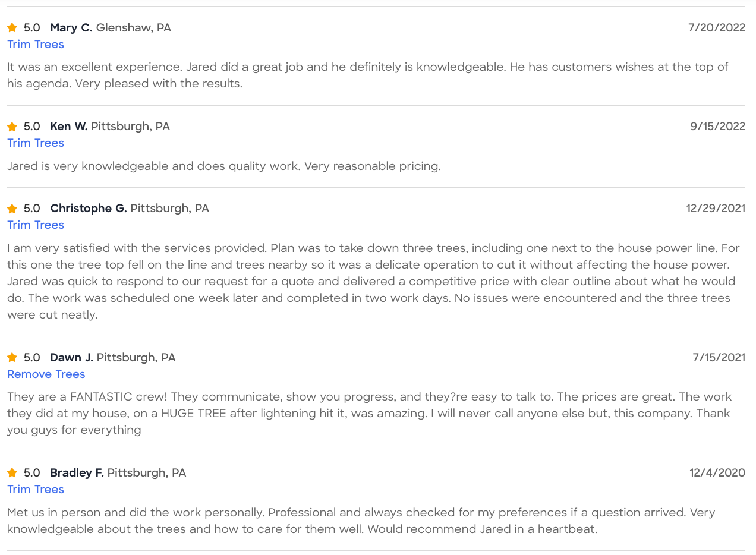This screenshot has height=555, width=756.
Task: Click reviewer name Christophe G.
Action: 89,209
